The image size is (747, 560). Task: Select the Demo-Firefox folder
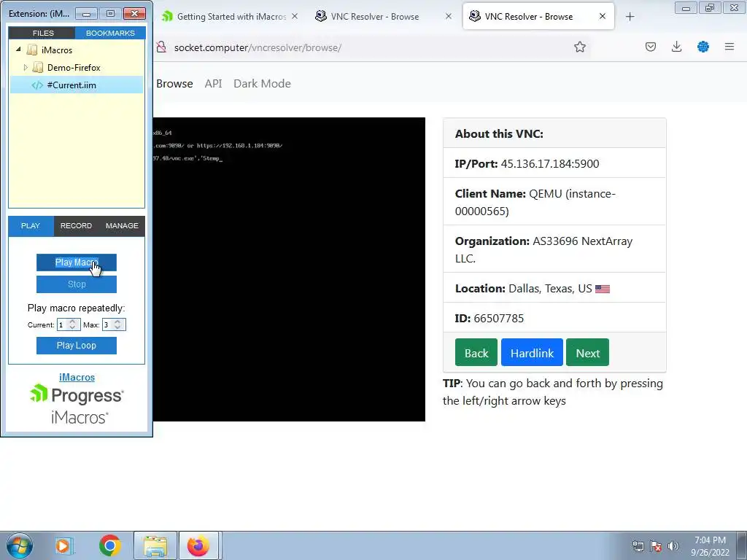[x=74, y=68]
